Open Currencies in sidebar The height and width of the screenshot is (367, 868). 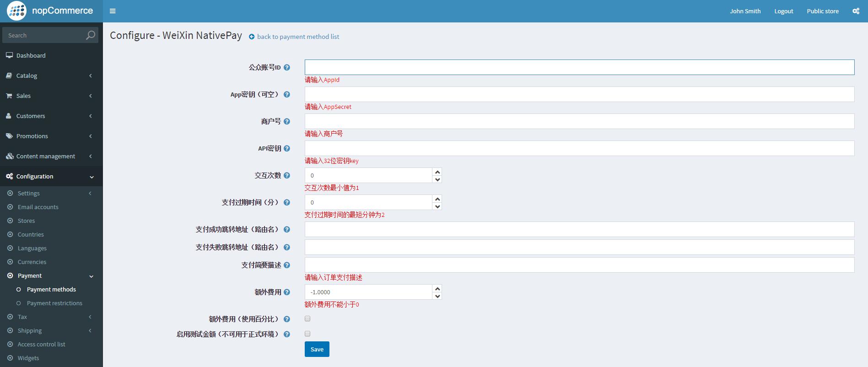click(32, 262)
